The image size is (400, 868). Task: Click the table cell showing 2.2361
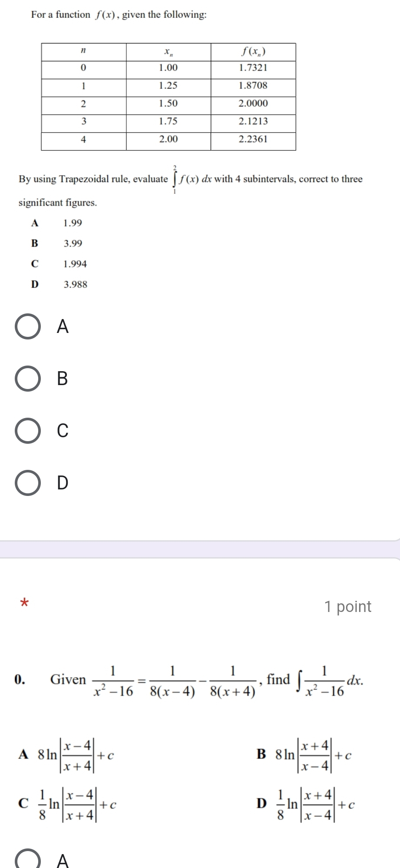pos(253,139)
